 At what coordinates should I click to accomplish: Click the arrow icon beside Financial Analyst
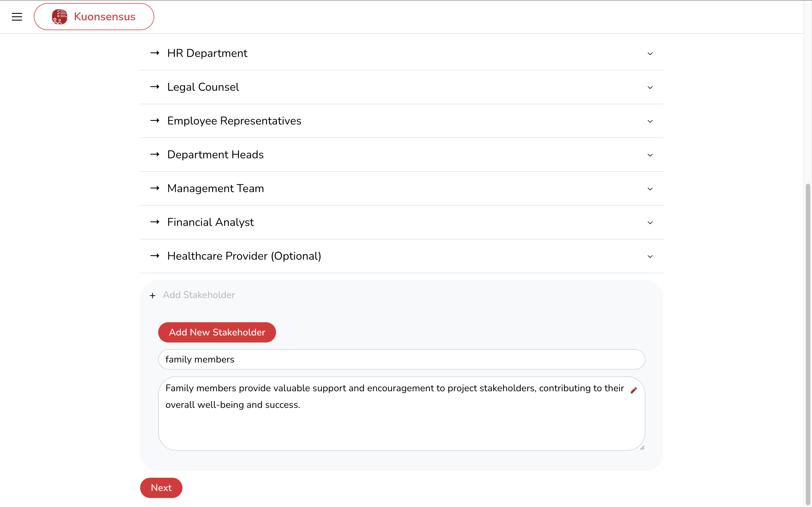click(x=155, y=222)
